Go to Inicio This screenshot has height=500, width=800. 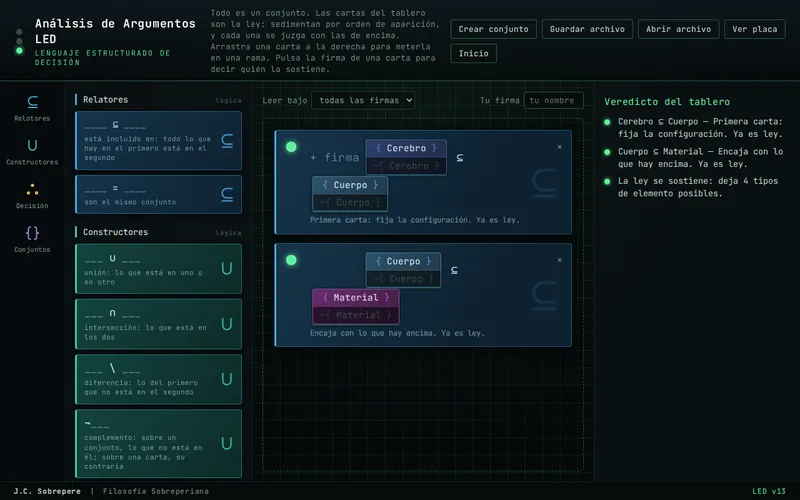[473, 54]
